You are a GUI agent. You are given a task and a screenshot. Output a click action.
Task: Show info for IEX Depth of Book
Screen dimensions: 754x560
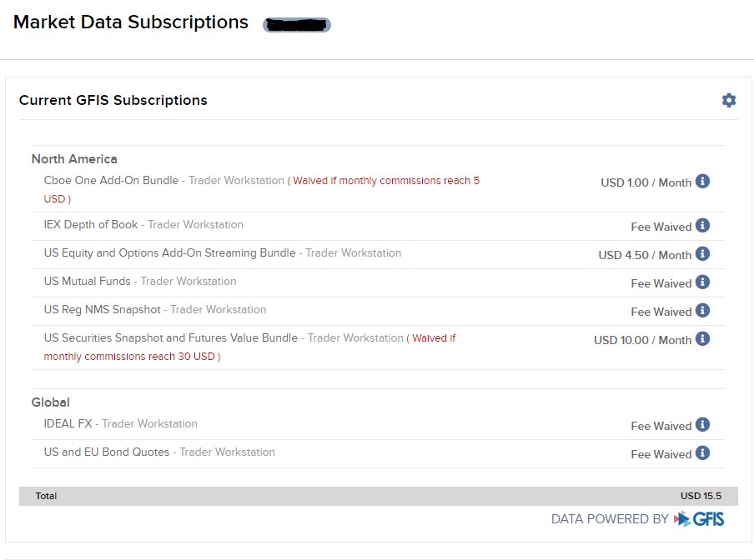pos(702,225)
